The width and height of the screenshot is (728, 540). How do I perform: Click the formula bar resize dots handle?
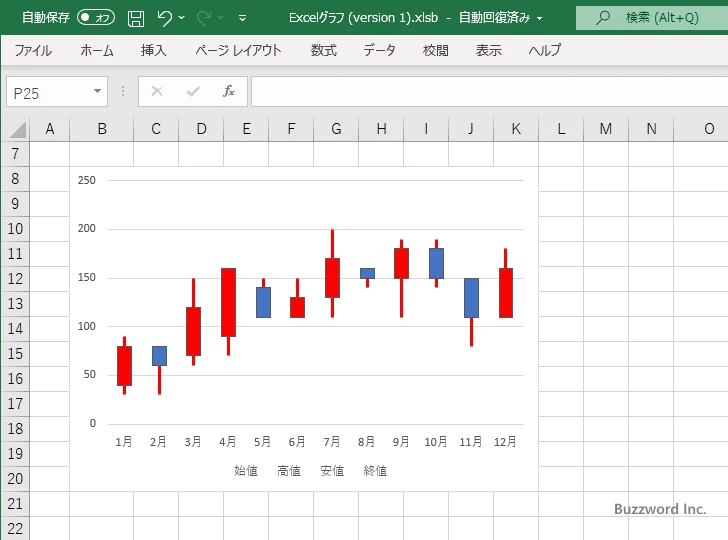pos(123,91)
